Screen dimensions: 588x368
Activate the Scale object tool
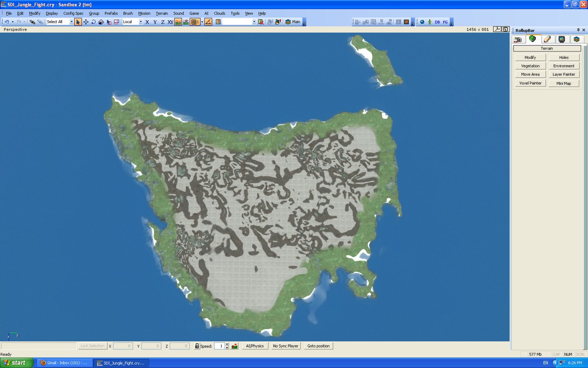click(101, 22)
